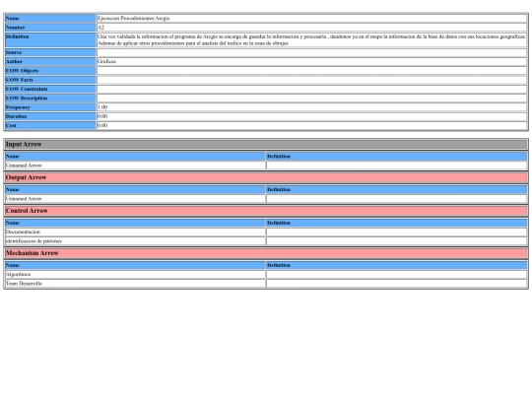532x399 pixels.
Task: Select the 'identificacion de patrones' row
Action: tap(135, 241)
